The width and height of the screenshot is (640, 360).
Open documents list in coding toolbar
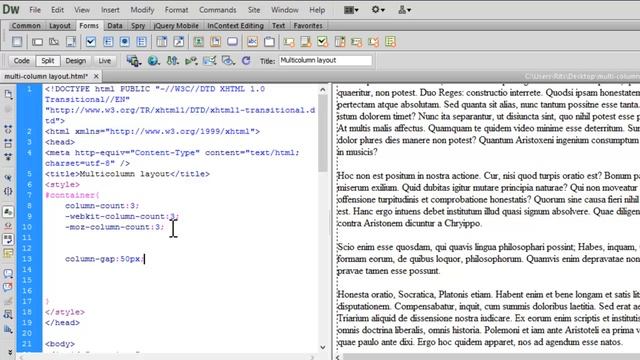[8, 95]
